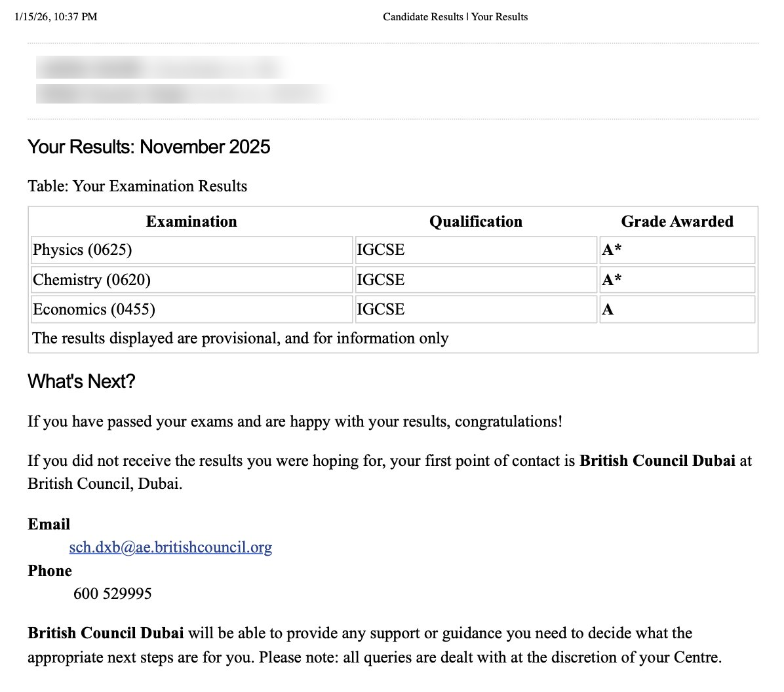784x692 pixels.
Task: Select the A* grade for Physics
Action: click(x=612, y=250)
